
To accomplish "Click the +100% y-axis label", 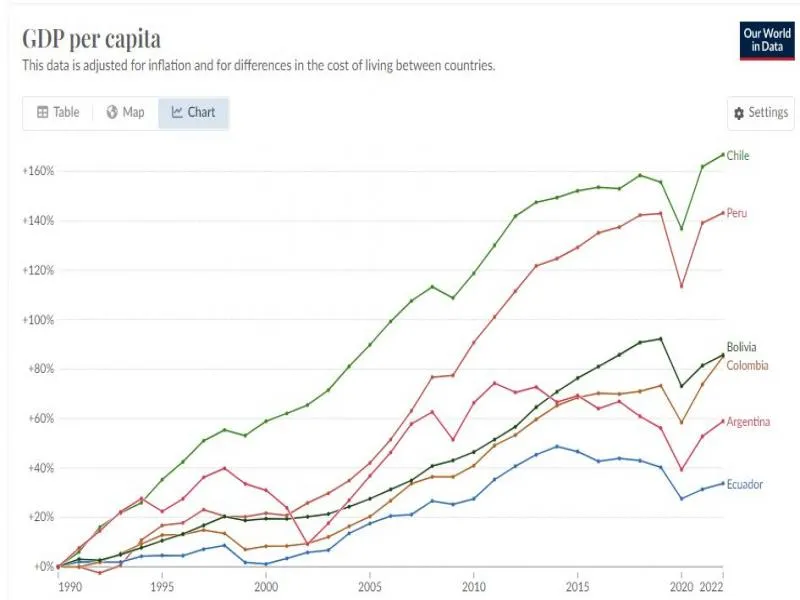I will click(37, 320).
